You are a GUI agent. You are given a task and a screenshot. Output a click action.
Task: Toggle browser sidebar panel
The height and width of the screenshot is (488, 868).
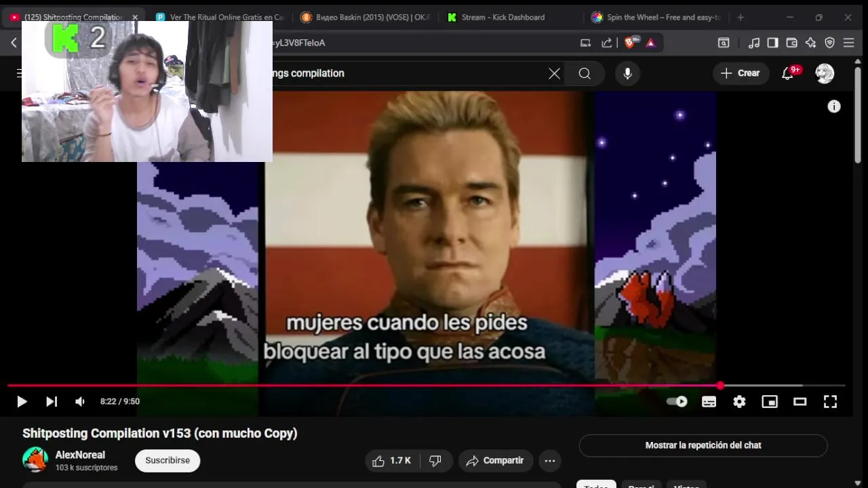coord(772,43)
